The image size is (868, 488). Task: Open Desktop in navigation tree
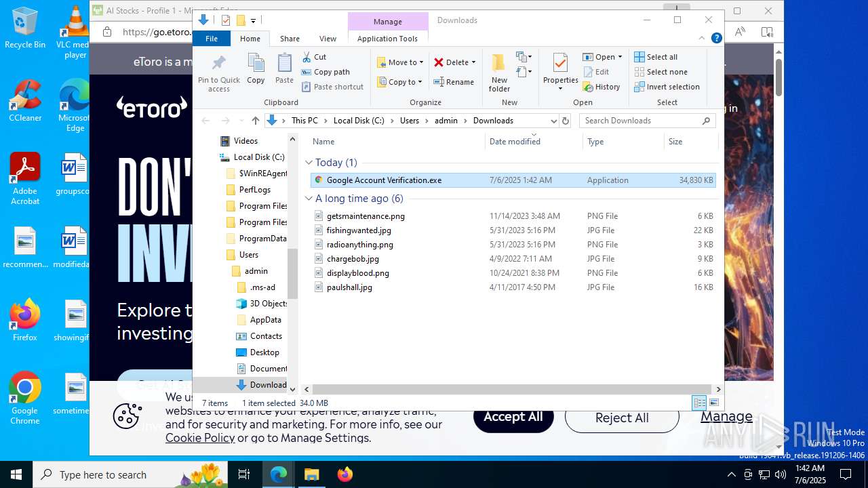(264, 352)
